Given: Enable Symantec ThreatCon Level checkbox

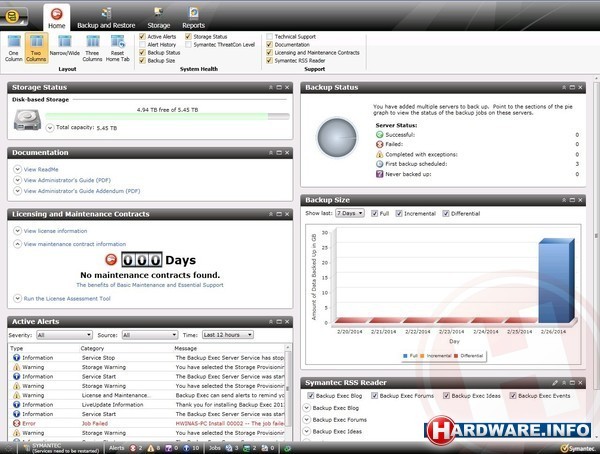Looking at the screenshot, I should [188, 44].
